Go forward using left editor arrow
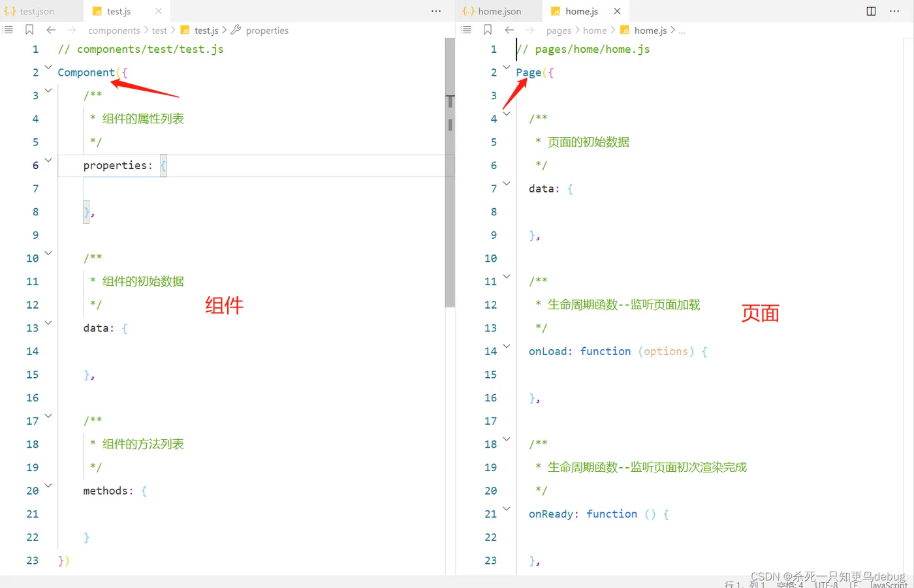The height and width of the screenshot is (588, 914). point(72,30)
